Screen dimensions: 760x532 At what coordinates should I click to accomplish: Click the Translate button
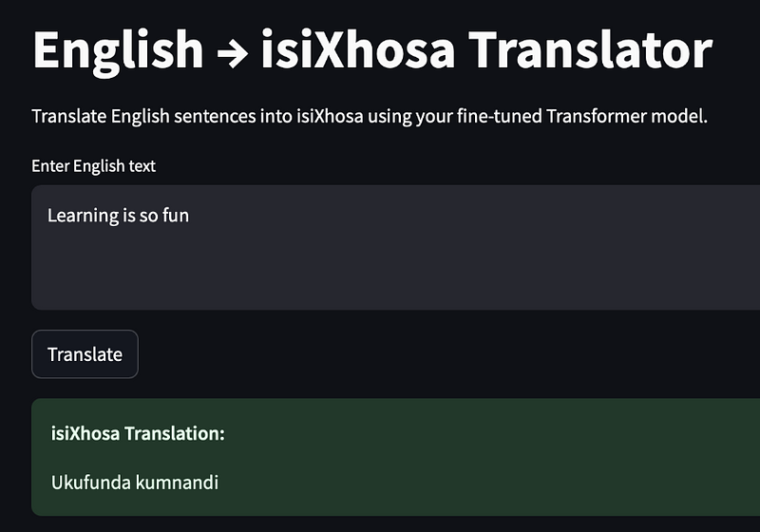85,354
